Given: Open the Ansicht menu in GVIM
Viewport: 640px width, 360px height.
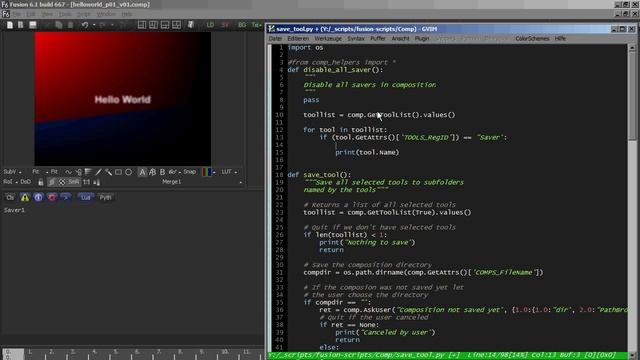Looking at the screenshot, I should point(400,38).
